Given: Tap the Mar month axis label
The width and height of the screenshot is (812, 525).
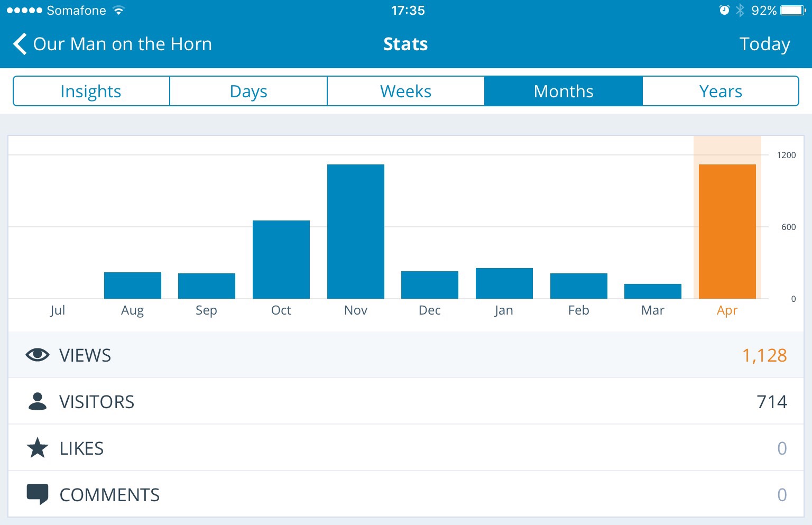Looking at the screenshot, I should (652, 310).
